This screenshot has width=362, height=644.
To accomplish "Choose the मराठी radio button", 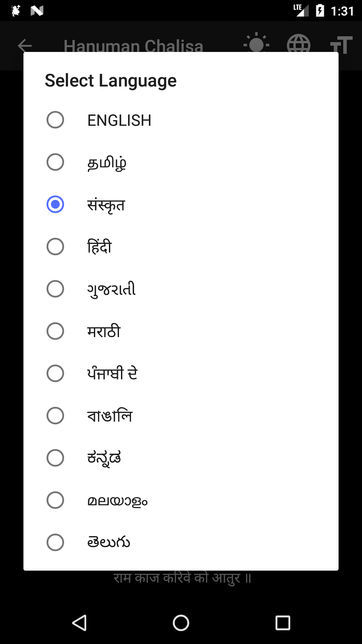I will [55, 331].
